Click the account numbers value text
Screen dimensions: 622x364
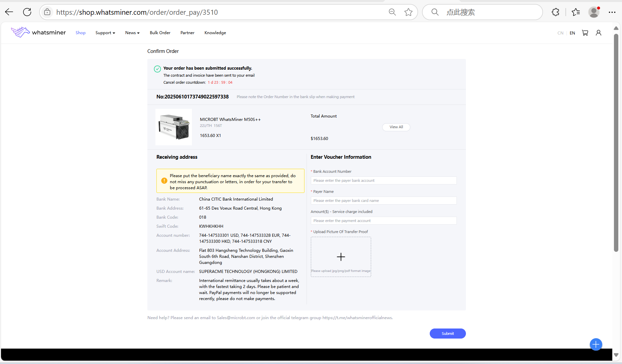245,238
